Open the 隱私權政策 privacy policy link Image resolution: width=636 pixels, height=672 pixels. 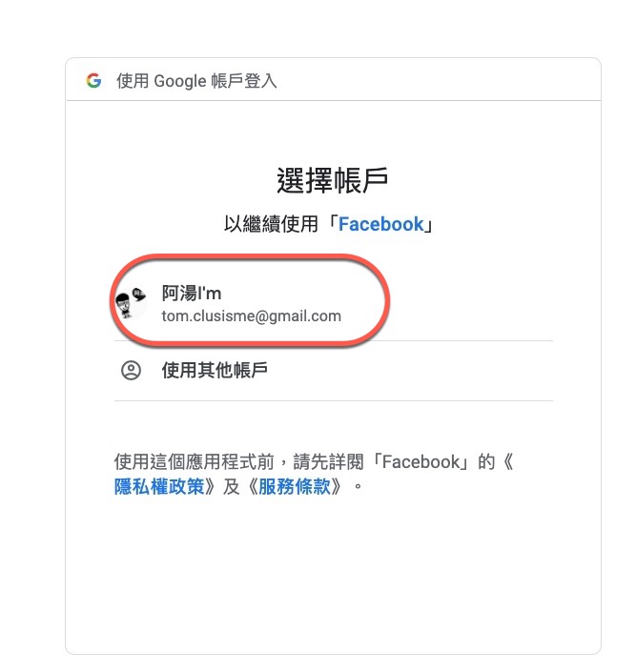coord(159,486)
